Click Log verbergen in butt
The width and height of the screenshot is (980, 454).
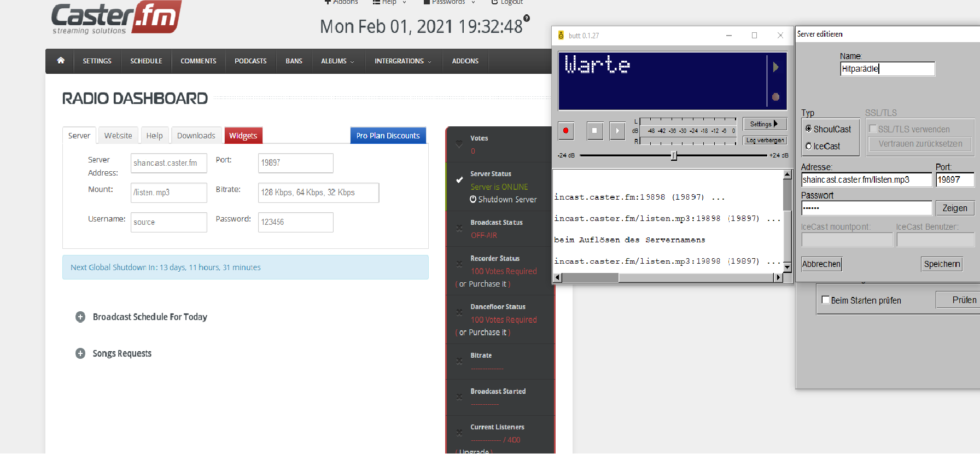pyautogui.click(x=765, y=141)
